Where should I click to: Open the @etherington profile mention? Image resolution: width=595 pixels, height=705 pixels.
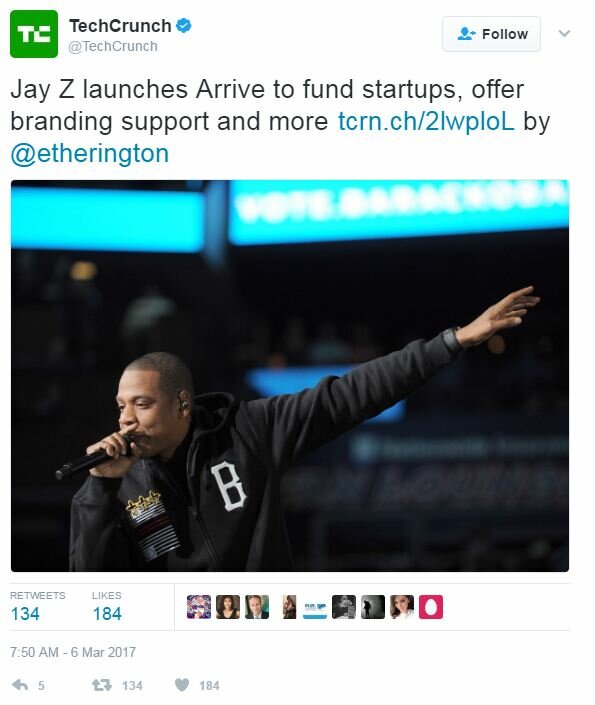click(x=89, y=154)
